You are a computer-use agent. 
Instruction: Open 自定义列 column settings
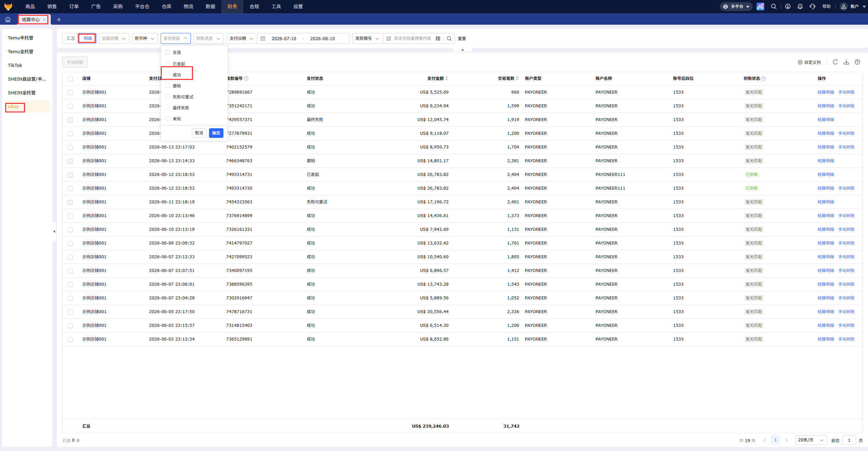click(809, 62)
